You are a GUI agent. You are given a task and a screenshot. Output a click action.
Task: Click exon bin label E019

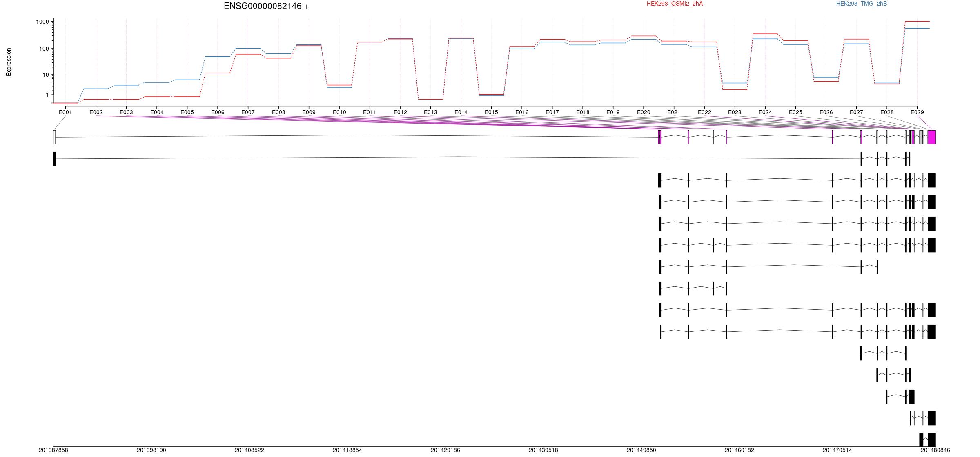(x=613, y=112)
